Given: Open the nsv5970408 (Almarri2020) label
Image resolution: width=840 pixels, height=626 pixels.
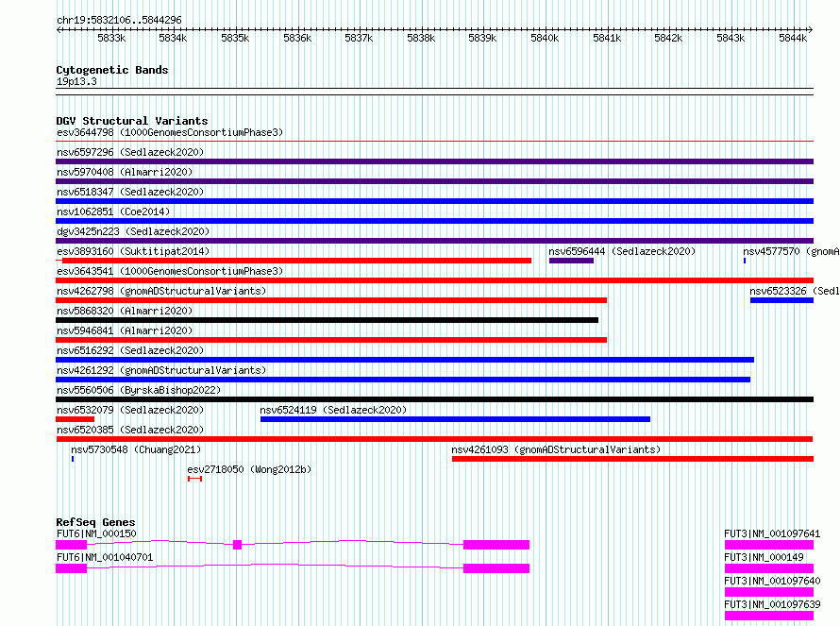Looking at the screenshot, I should [x=125, y=172].
